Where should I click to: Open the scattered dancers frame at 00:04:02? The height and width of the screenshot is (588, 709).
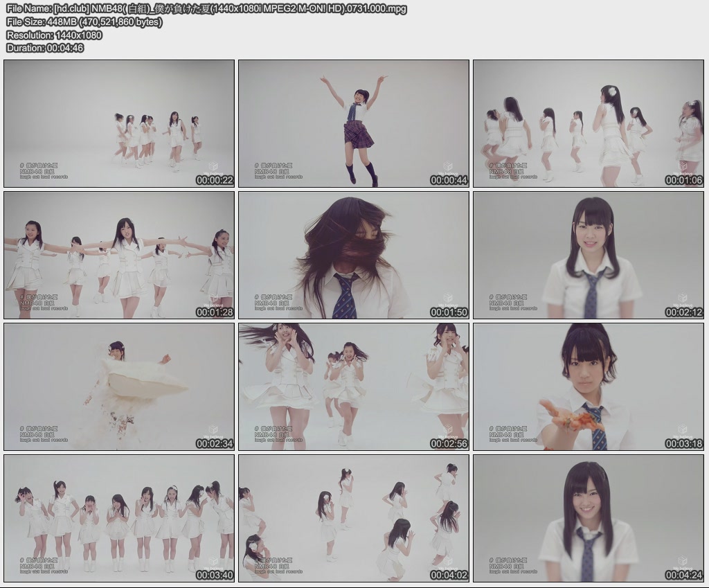click(x=354, y=519)
